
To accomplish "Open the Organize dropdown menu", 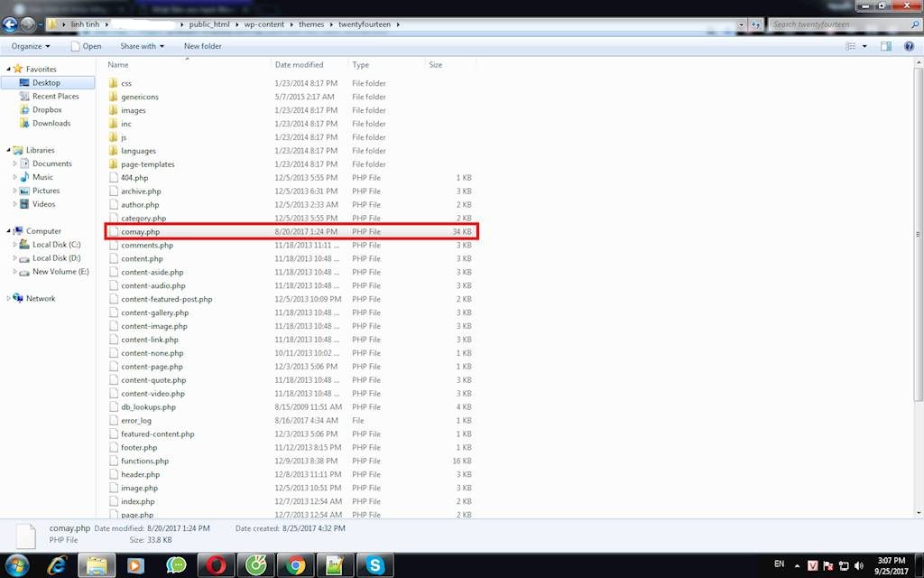I will tap(31, 46).
